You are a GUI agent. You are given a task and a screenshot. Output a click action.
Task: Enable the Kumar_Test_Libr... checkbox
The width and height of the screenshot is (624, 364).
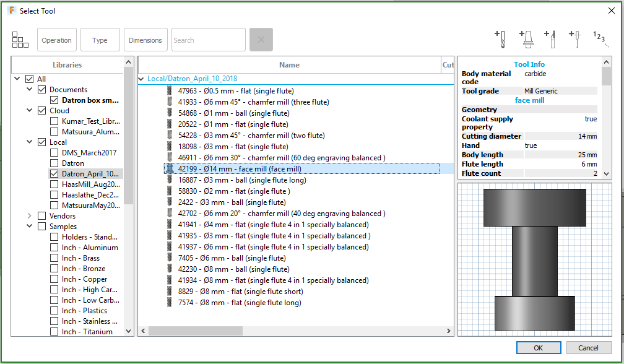(54, 121)
